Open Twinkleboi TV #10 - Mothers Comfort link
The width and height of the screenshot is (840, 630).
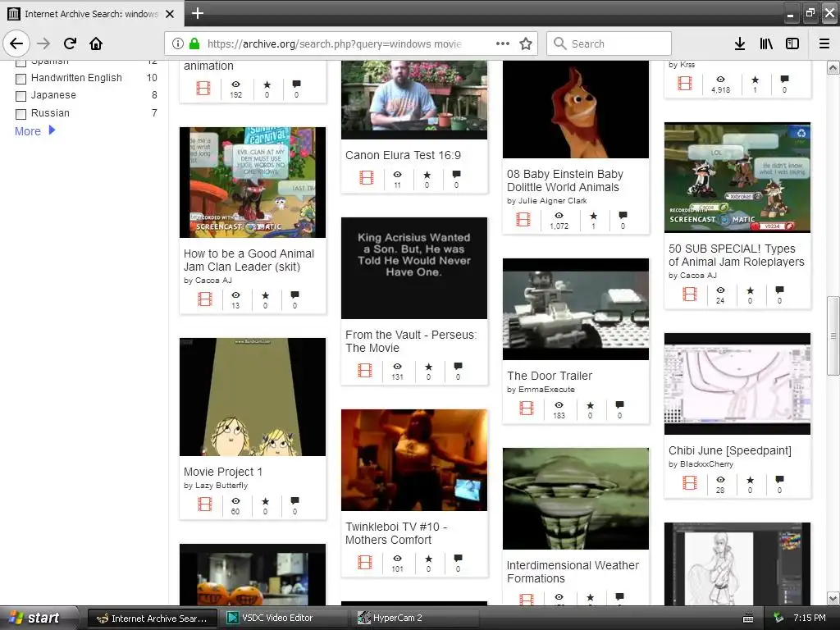397,533
